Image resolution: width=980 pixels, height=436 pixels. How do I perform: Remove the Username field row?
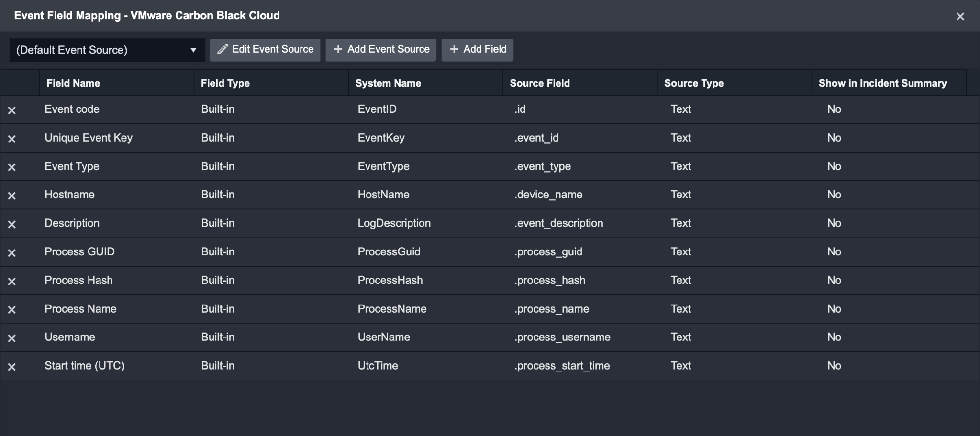point(12,338)
